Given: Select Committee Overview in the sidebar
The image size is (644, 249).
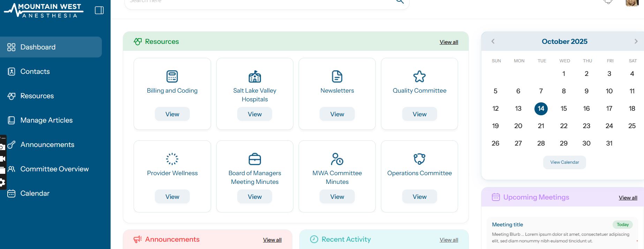Looking at the screenshot, I should [x=54, y=169].
